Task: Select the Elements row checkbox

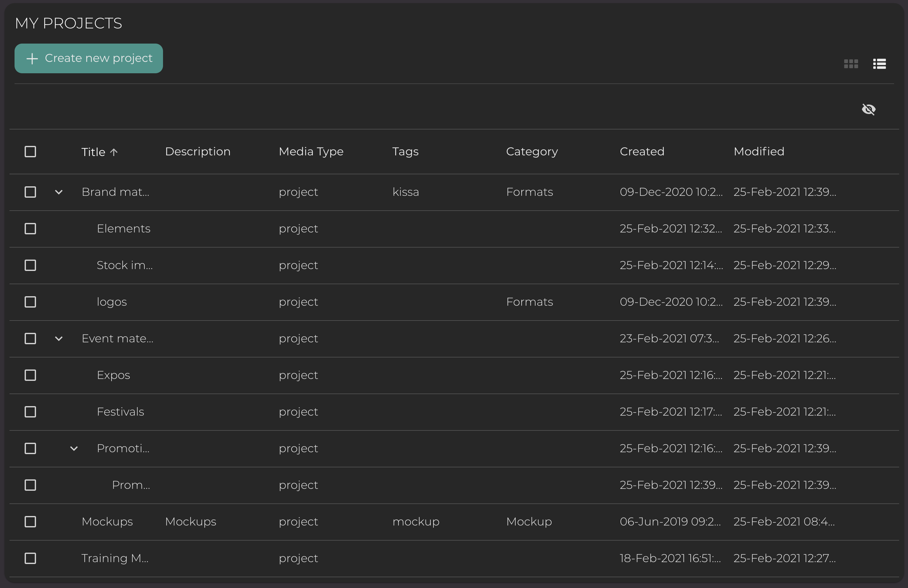Action: pos(30,229)
